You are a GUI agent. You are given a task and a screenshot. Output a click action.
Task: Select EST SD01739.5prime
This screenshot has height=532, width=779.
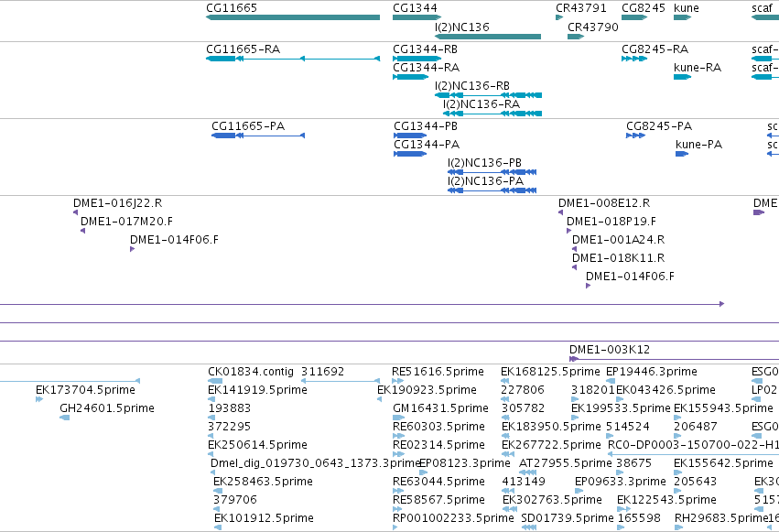[528, 528]
